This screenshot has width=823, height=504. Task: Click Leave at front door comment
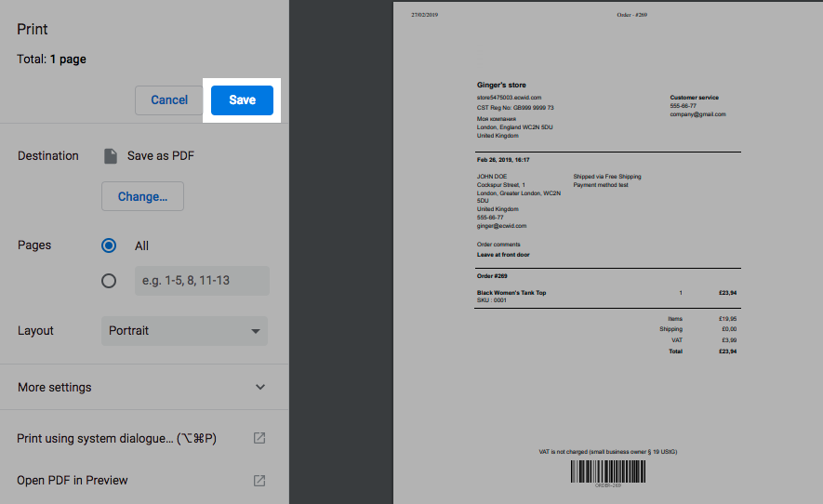503,255
